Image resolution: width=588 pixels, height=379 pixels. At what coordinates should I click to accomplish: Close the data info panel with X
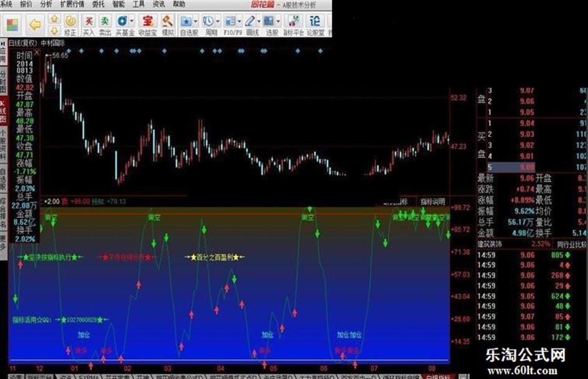(x=37, y=52)
